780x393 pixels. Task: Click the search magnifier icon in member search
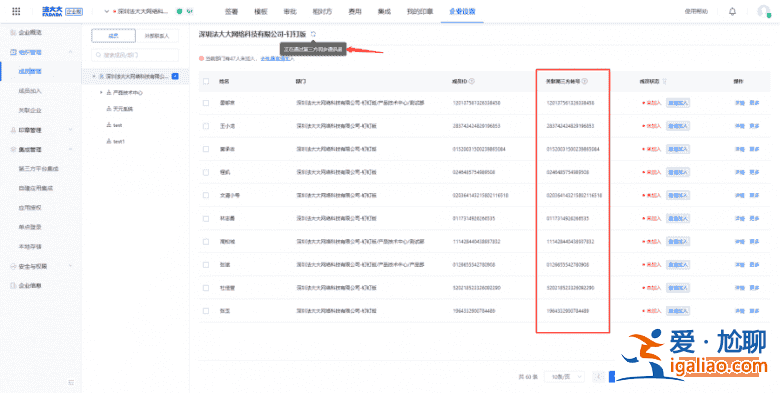tap(98, 55)
